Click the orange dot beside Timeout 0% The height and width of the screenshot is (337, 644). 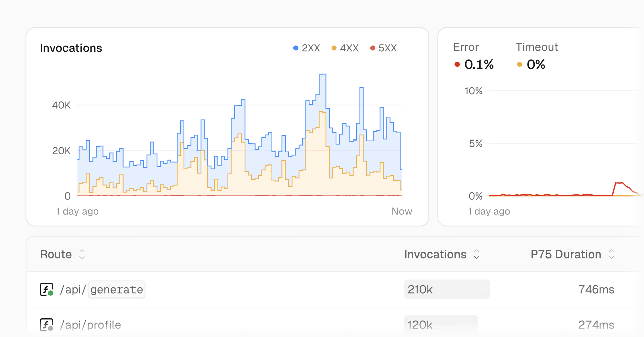tap(519, 64)
